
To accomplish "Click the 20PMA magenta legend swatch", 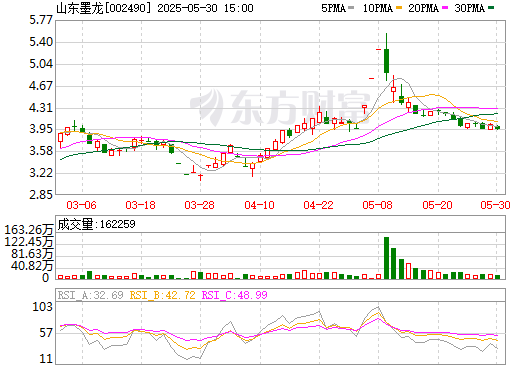I will (x=445, y=8).
